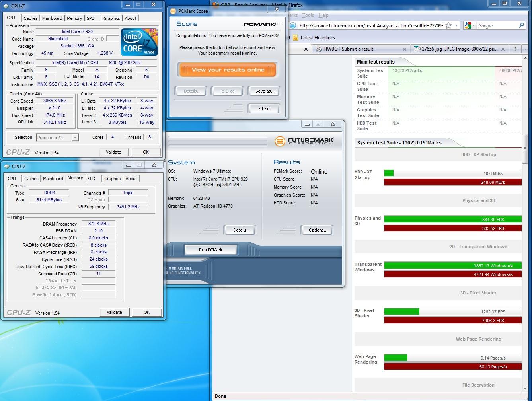Open the Tools menu in Firefox
Viewport: 532px width, 401px height.
click(x=308, y=15)
